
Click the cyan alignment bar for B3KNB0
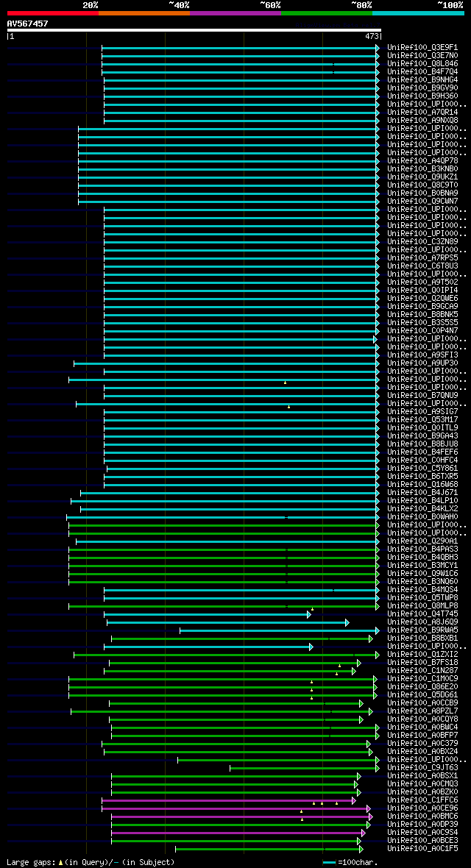tap(229, 169)
